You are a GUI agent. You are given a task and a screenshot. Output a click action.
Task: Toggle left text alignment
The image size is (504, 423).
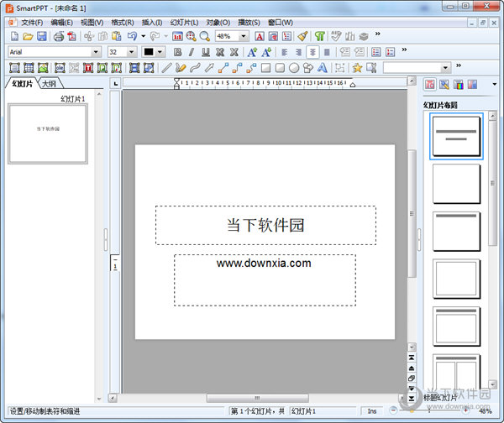click(285, 52)
